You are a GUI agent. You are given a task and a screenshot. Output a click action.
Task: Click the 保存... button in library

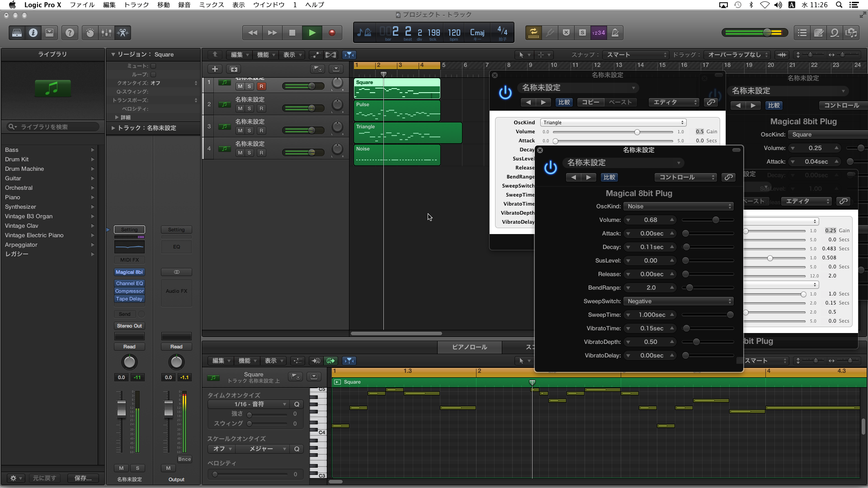83,478
